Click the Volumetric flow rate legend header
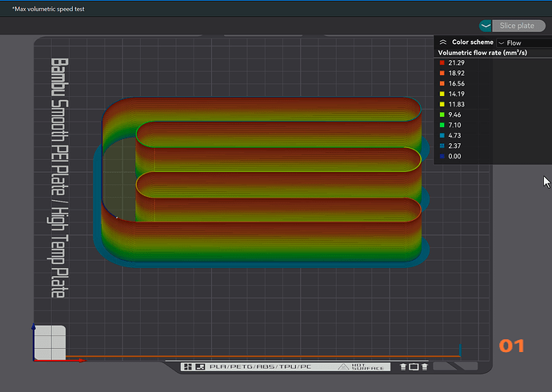Screen dimensions: 552x392 pos(482,53)
